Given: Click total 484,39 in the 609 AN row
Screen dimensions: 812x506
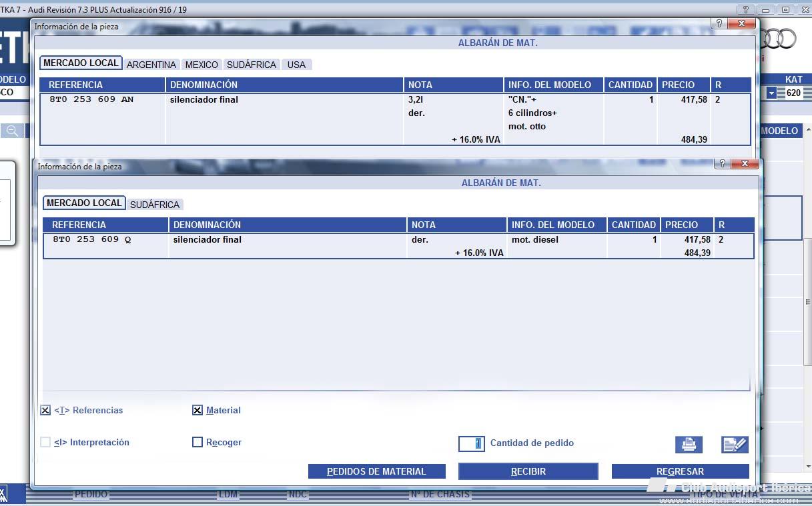Looking at the screenshot, I should tap(694, 140).
